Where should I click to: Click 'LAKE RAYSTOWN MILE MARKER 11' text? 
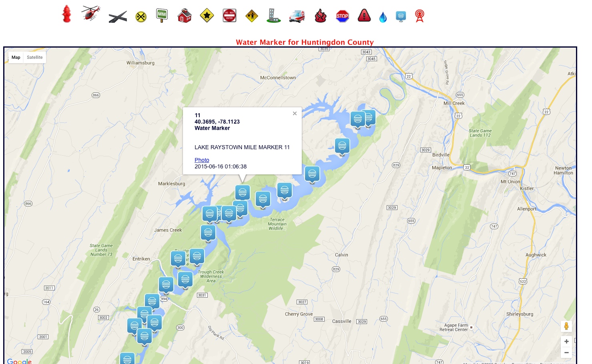point(242,147)
